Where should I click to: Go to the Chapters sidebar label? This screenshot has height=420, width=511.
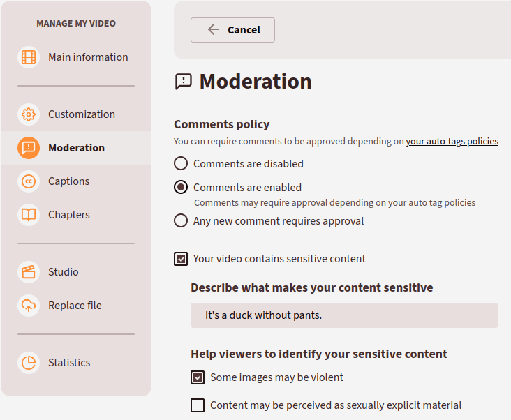click(68, 215)
